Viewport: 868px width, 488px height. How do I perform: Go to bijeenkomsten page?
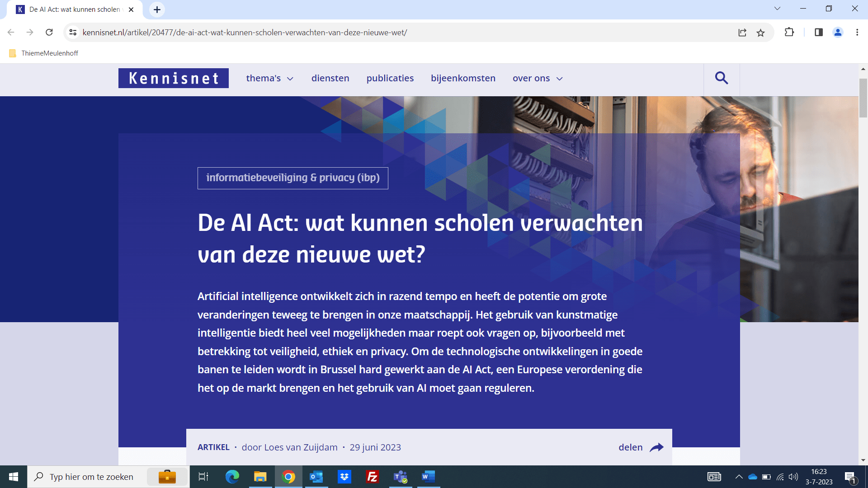(x=463, y=78)
